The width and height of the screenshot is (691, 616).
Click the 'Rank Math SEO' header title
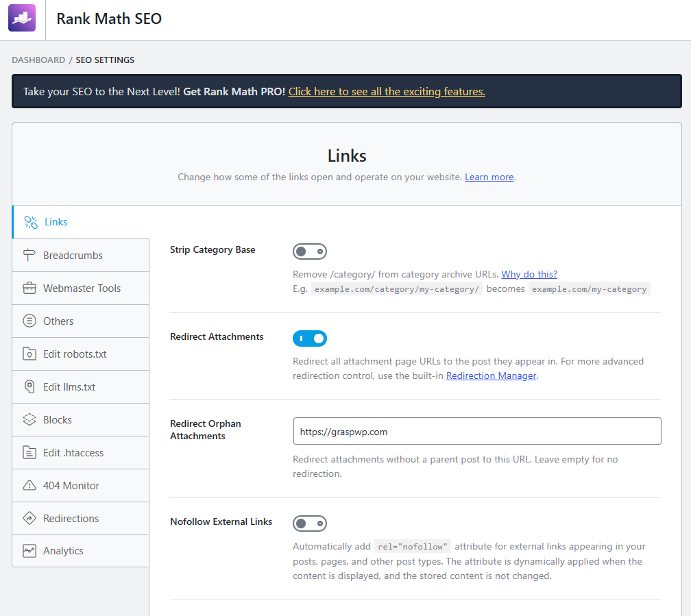pyautogui.click(x=109, y=19)
